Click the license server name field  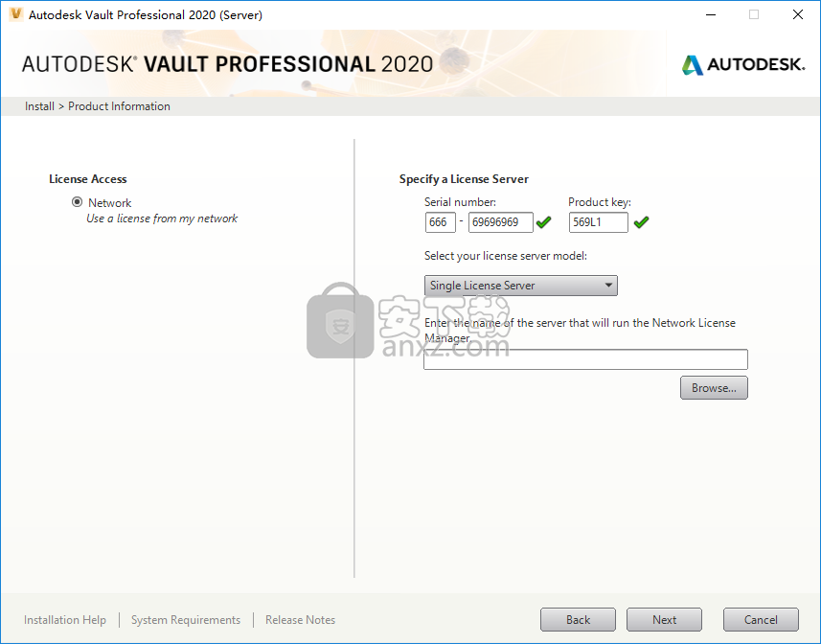(585, 359)
